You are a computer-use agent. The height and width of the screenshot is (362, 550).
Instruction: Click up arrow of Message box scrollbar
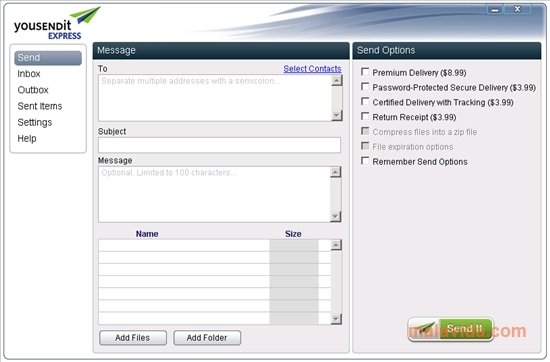click(335, 172)
